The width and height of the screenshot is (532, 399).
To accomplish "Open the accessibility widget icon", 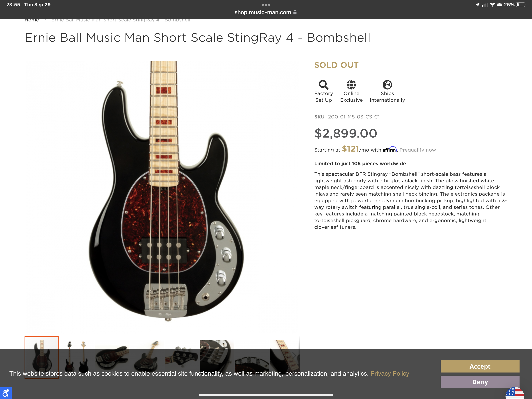I will [6, 393].
